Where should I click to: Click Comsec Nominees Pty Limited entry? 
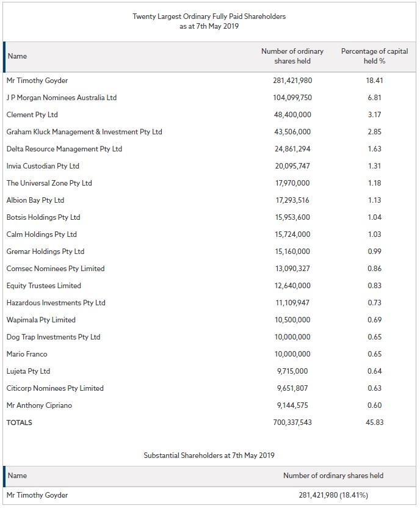tap(56, 269)
